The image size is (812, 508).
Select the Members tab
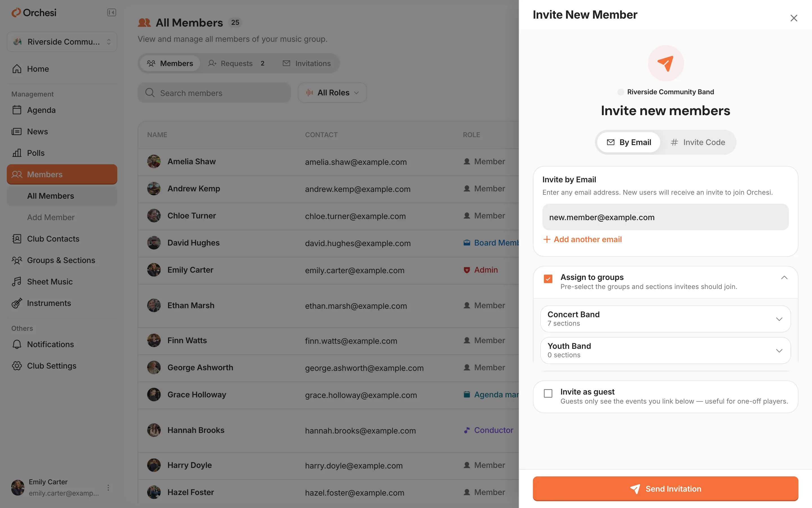pos(170,63)
